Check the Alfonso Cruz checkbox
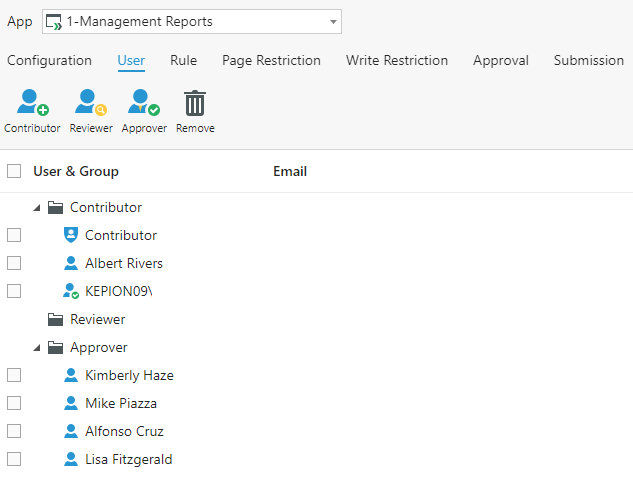 tap(14, 431)
